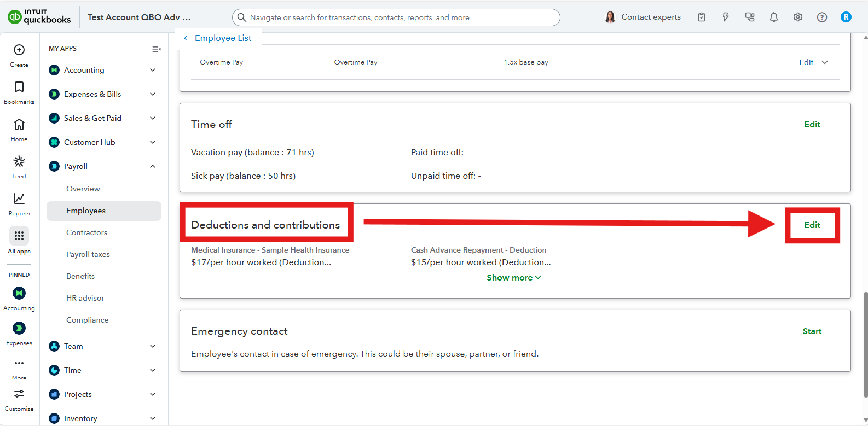Go back to Employee List
Image resolution: width=868 pixels, height=426 pixels.
218,38
